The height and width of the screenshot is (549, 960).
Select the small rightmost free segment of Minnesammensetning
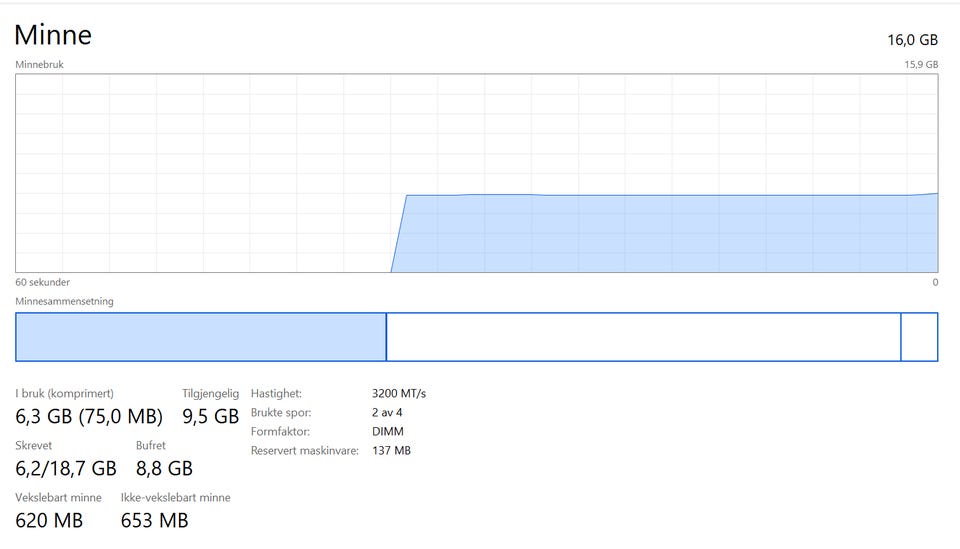[x=919, y=337]
